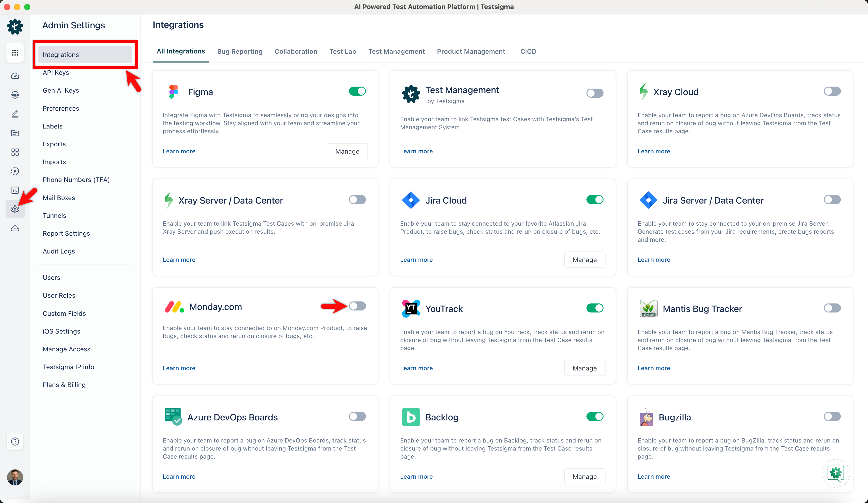Click the YouTrack logo icon

411,308
